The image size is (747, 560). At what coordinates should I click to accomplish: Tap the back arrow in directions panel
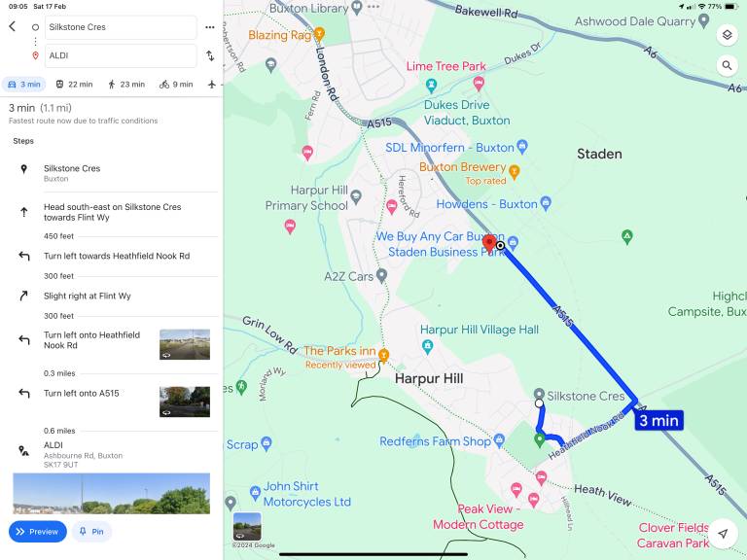[x=13, y=26]
